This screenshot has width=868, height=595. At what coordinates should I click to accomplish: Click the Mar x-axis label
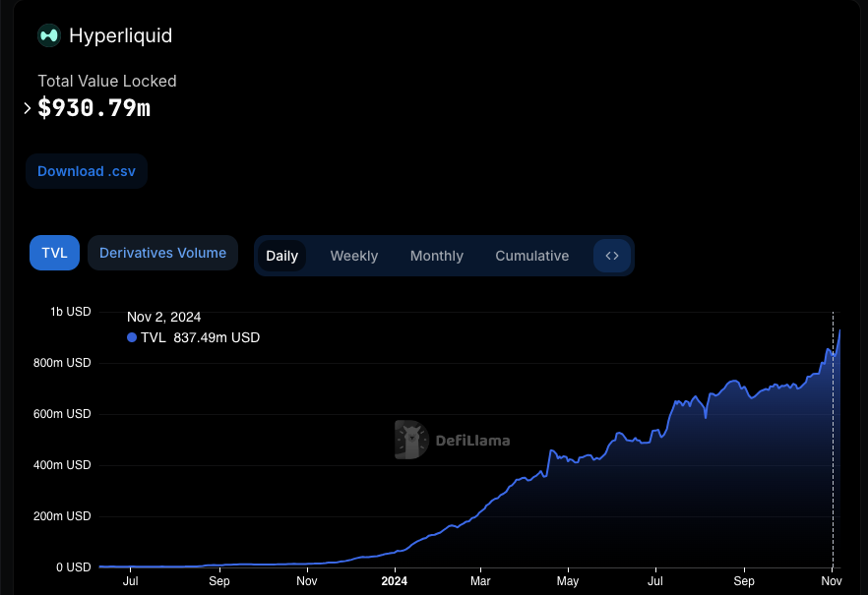pyautogui.click(x=480, y=581)
